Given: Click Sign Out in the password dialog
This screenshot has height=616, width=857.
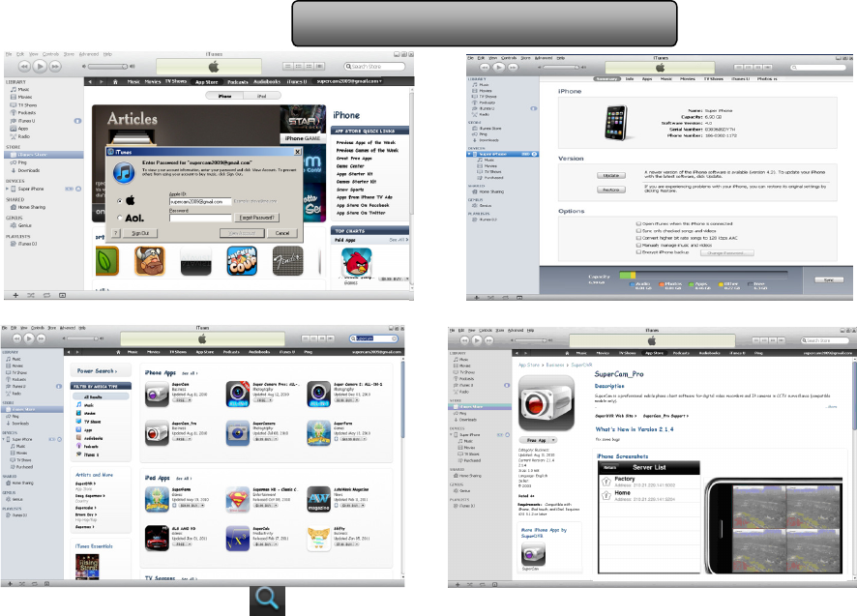Looking at the screenshot, I should click(140, 233).
